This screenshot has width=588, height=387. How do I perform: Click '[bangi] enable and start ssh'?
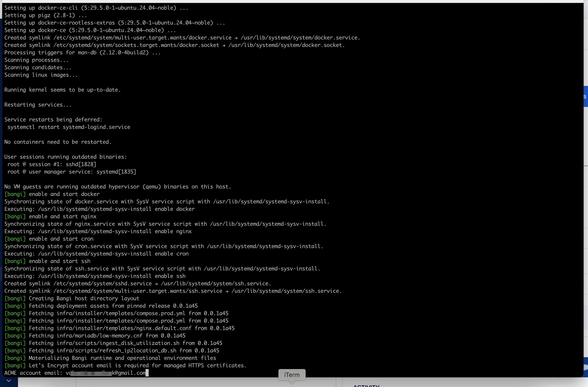(x=47, y=261)
